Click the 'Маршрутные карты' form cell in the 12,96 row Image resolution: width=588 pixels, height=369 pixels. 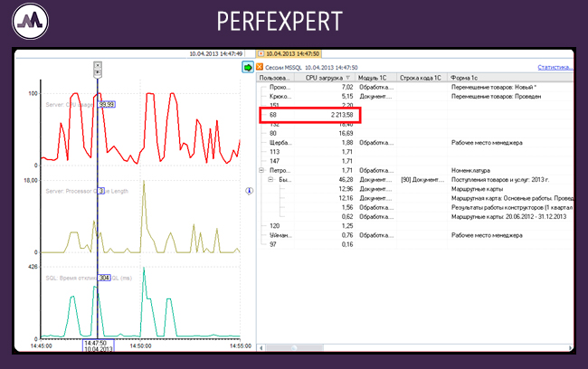click(477, 189)
